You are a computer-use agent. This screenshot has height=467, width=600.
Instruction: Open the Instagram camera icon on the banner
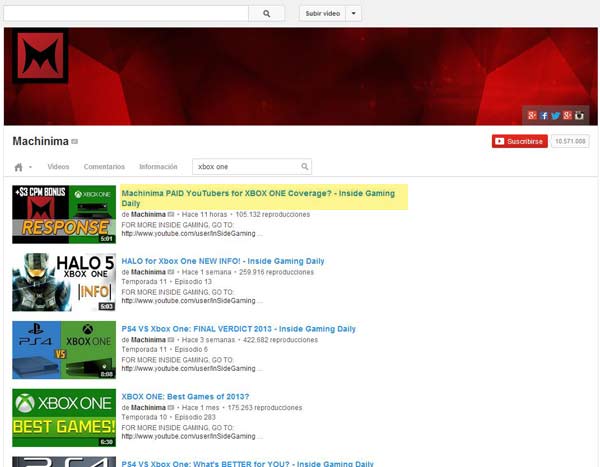[x=579, y=115]
